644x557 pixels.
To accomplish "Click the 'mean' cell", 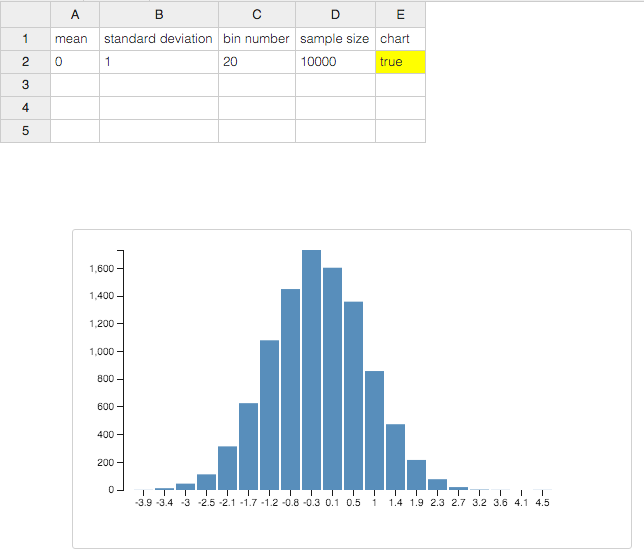I will (x=75, y=39).
